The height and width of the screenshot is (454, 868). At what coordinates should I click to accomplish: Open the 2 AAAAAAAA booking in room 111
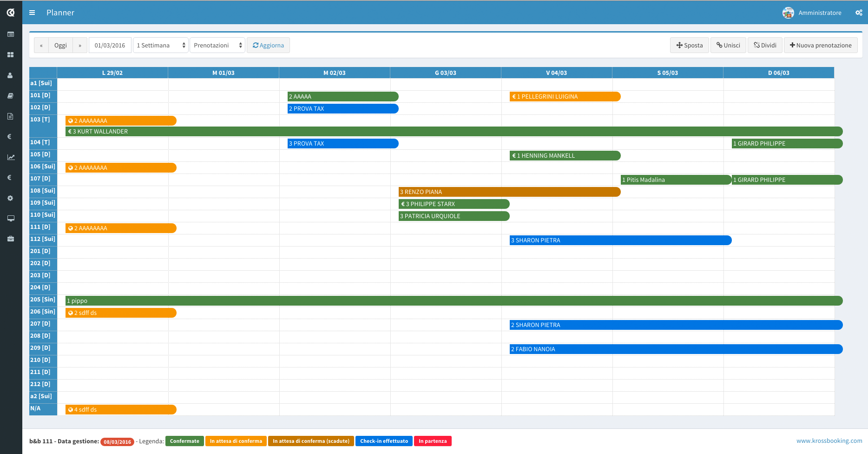(x=121, y=228)
